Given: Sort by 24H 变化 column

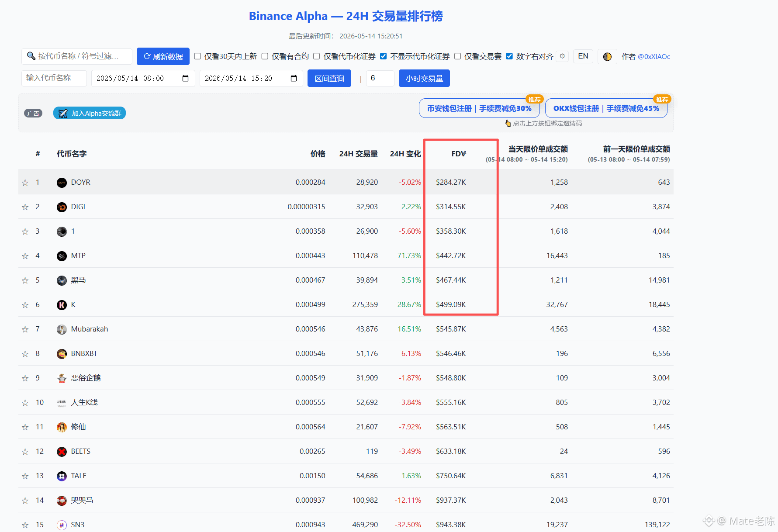Looking at the screenshot, I should tap(405, 154).
